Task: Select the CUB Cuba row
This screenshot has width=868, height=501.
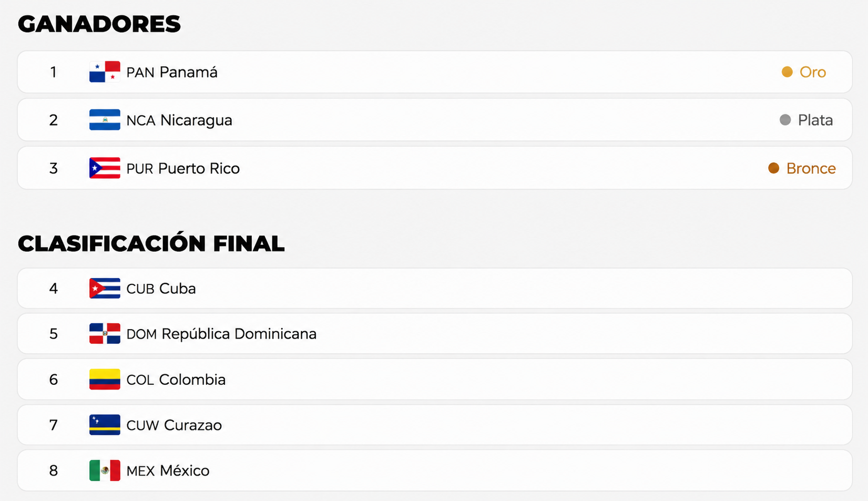Action: point(435,288)
